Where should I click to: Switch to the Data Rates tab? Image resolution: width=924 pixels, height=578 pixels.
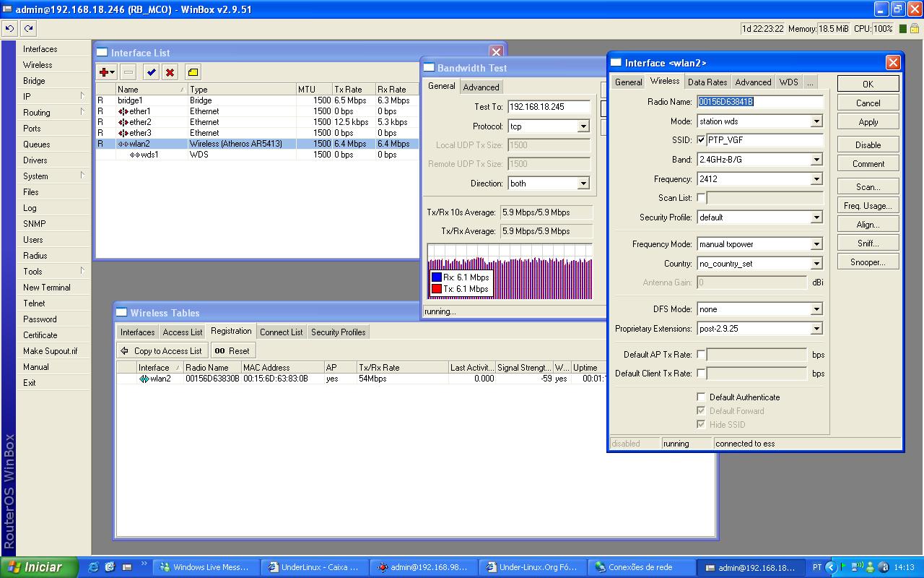[707, 82]
